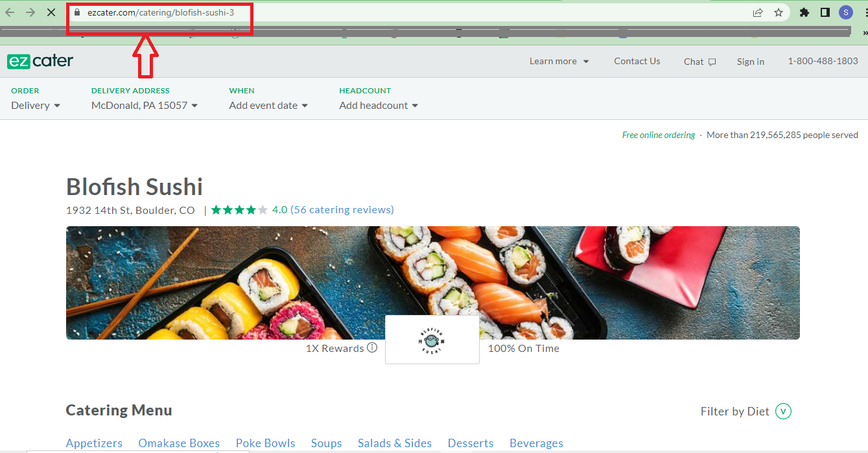Go back using the browser back arrow
The image size is (868, 453).
[x=10, y=12]
